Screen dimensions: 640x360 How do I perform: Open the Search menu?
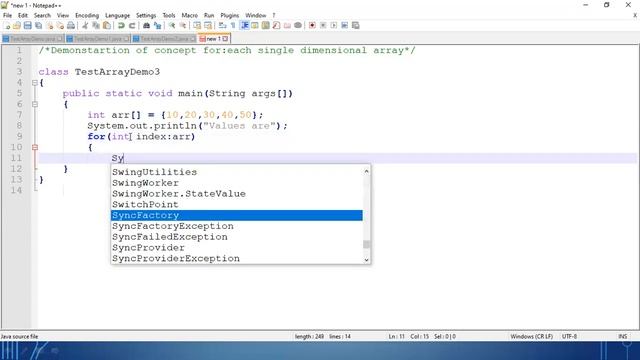(42, 16)
